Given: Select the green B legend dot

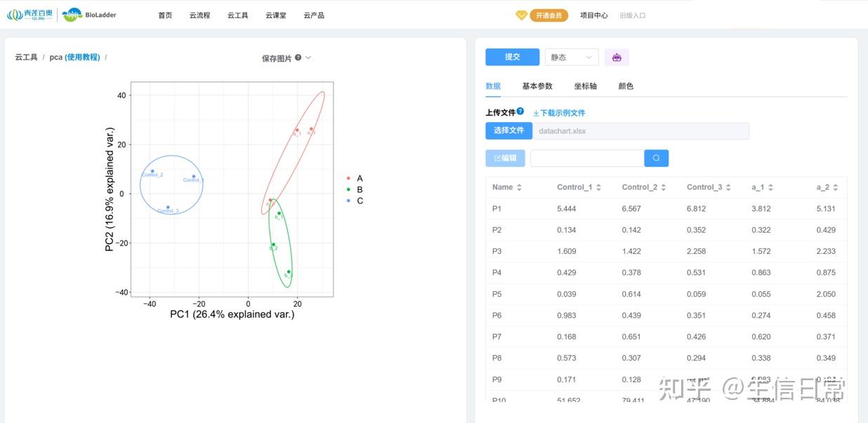Looking at the screenshot, I should coord(349,189).
